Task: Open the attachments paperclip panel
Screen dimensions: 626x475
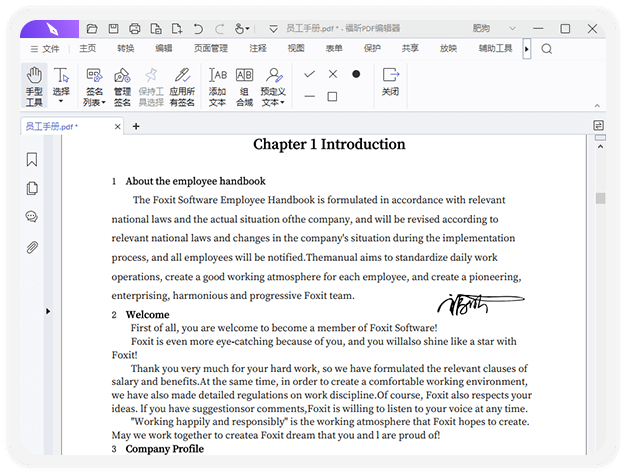Action: (x=32, y=247)
